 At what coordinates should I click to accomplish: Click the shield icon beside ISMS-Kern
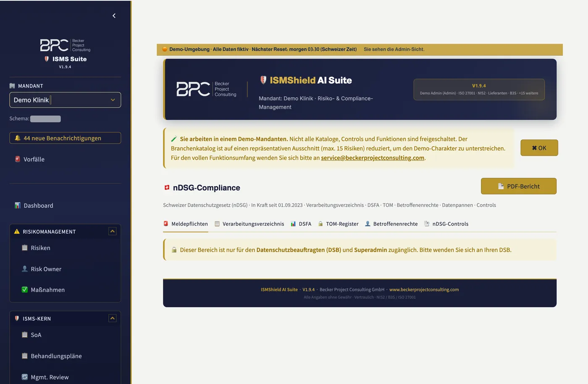coord(17,318)
